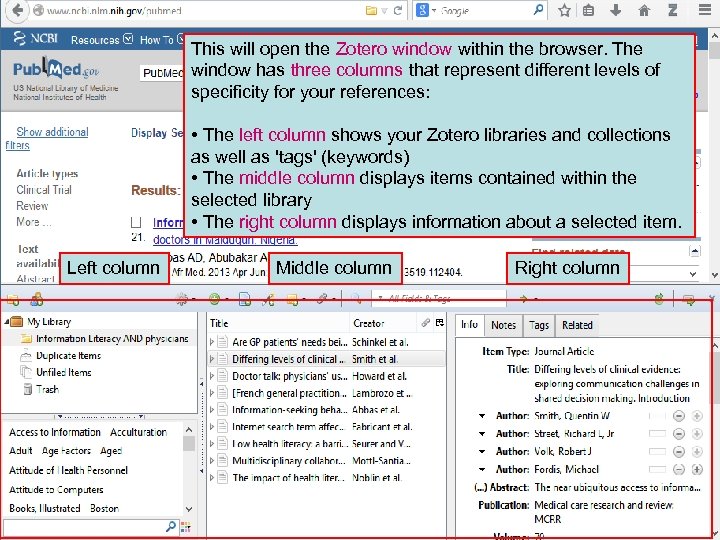
Task: Remove author Volk, Robert J with minus
Action: point(679,451)
